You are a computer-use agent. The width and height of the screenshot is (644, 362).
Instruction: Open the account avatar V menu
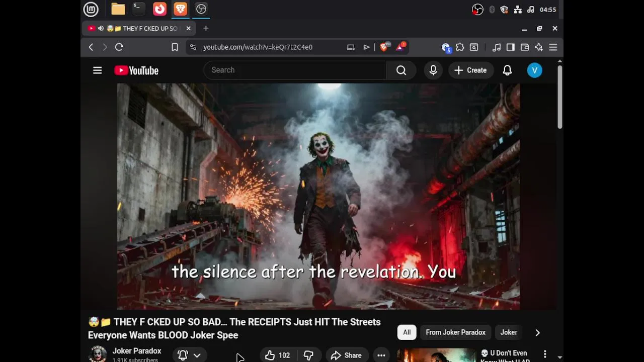534,70
